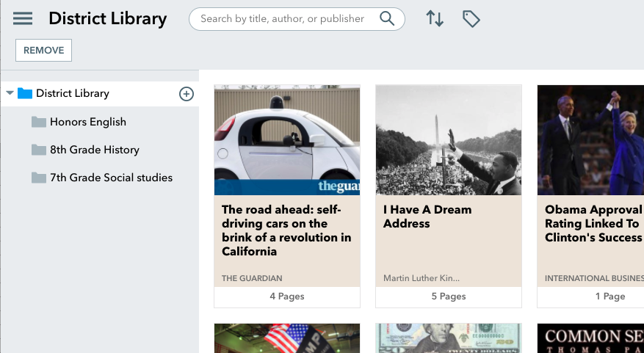Click the '1 Page' label
Image resolution: width=644 pixels, height=353 pixels.
pyautogui.click(x=610, y=296)
